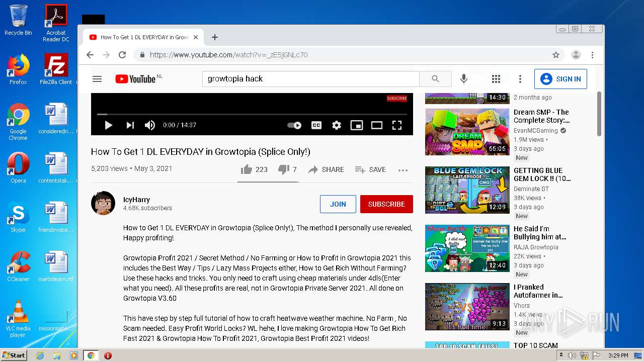Toggle the autoplay switch
Screen dimensions: 644x362
(294, 125)
